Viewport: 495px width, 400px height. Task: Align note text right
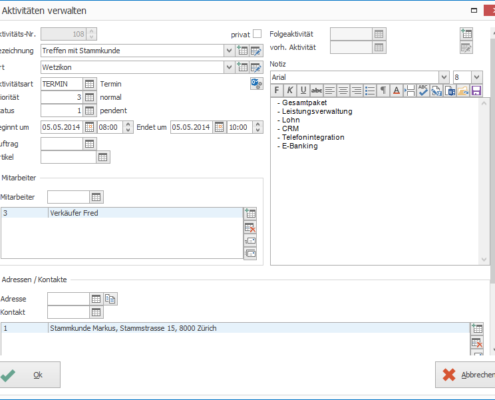tap(357, 90)
